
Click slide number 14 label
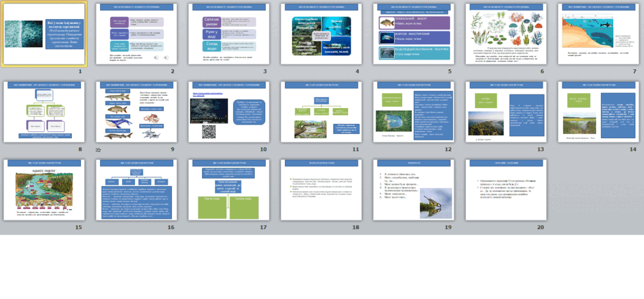(633, 149)
